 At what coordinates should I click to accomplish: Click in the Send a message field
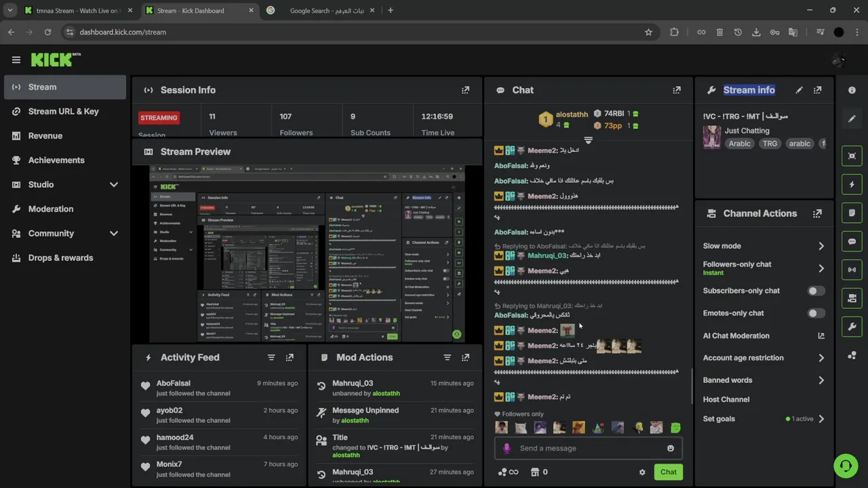(x=588, y=448)
